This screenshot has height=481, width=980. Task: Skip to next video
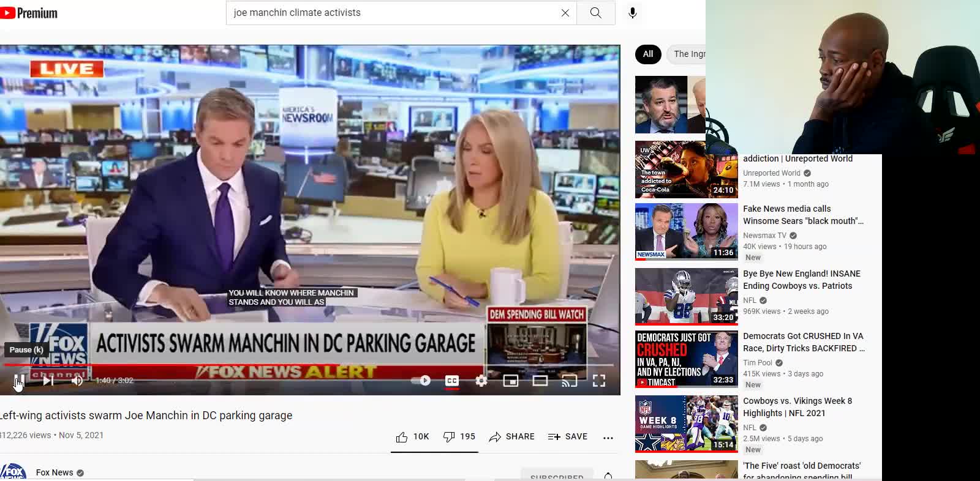(x=48, y=381)
